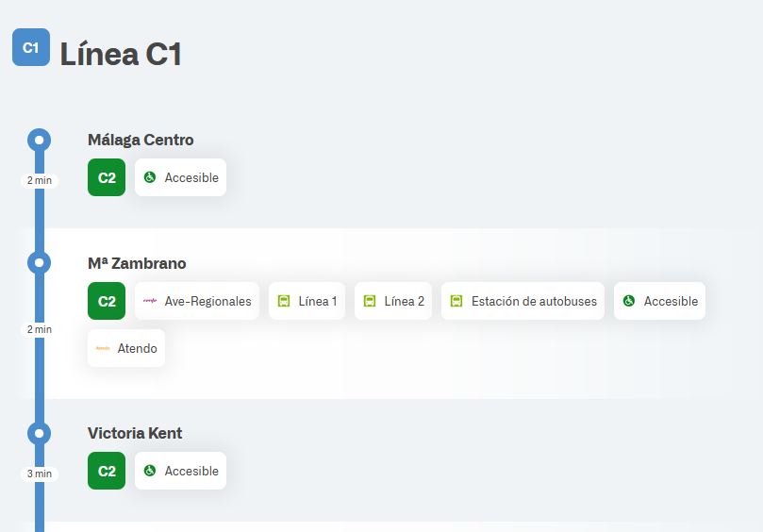Open the Mª Zambrano station name
763x532 pixels.
click(137, 263)
